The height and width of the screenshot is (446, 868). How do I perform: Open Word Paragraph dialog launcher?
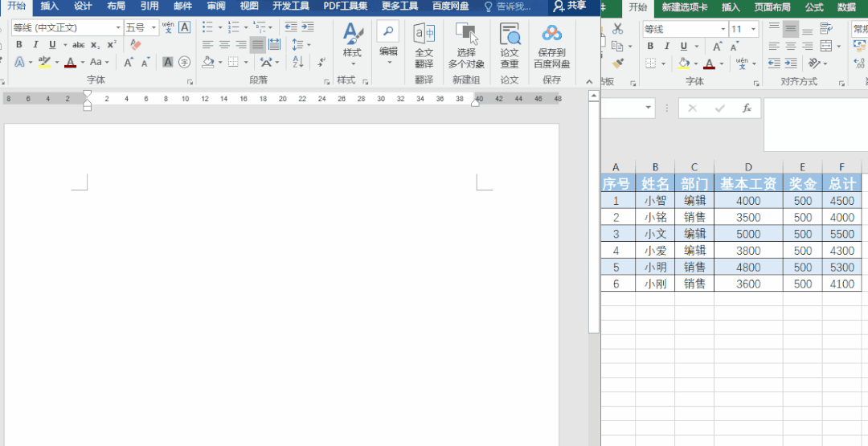tap(326, 81)
